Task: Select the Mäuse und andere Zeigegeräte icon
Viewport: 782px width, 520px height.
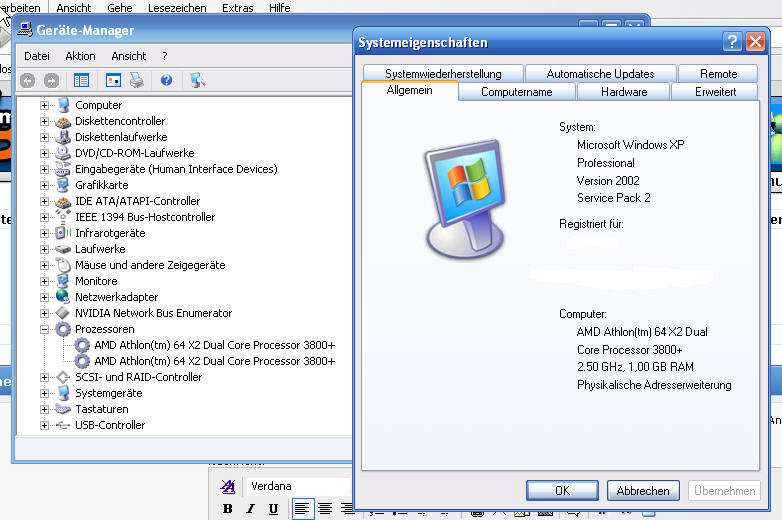Action: 63,265
